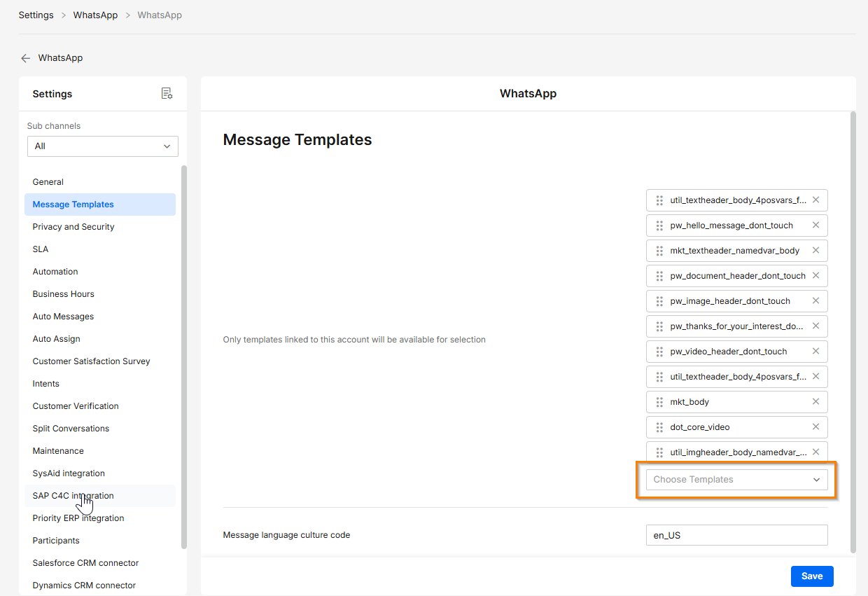Select SysAid integration in the sidebar
This screenshot has width=868, height=596.
coord(100,473)
